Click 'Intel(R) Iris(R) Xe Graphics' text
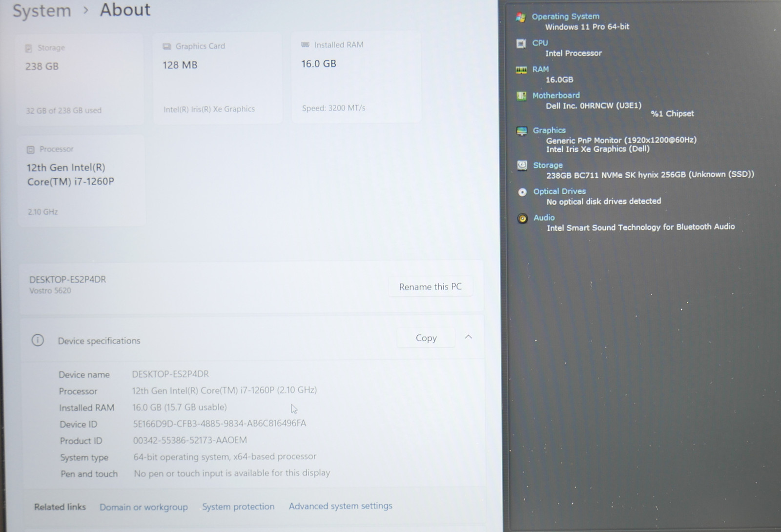This screenshot has height=532, width=781. 209,109
